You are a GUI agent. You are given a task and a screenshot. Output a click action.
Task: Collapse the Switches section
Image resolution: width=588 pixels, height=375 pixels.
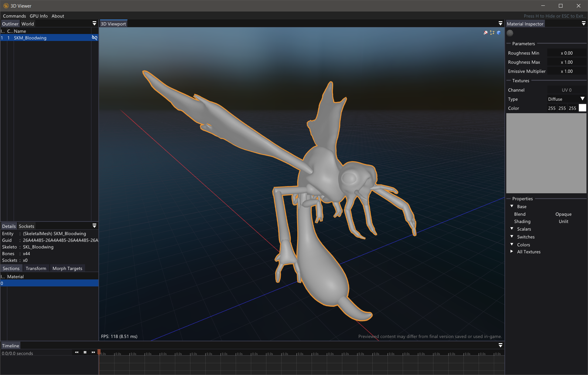click(x=512, y=236)
